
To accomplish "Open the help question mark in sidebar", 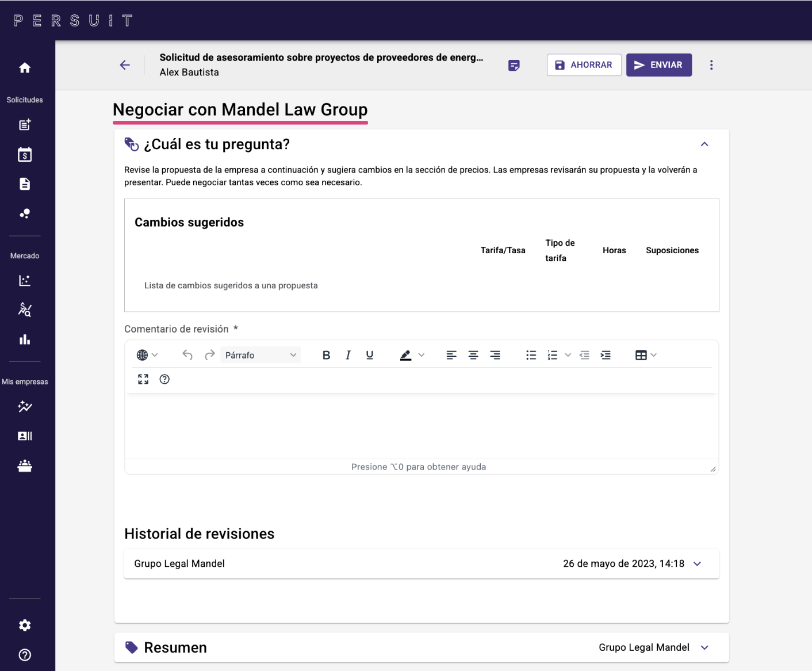I will pyautogui.click(x=25, y=655).
